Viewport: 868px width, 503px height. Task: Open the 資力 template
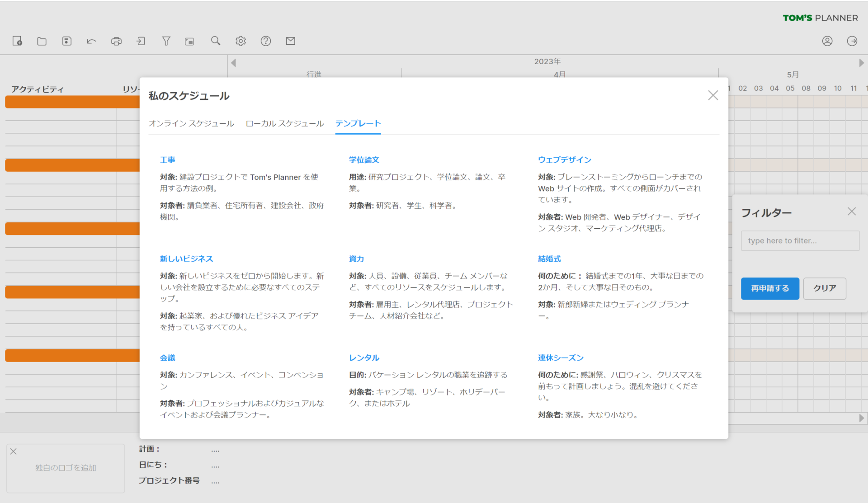point(356,259)
